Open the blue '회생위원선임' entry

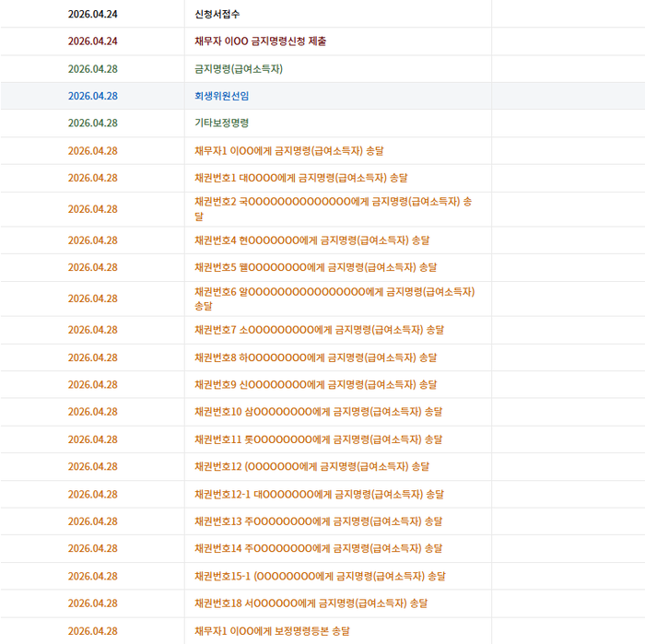point(222,96)
